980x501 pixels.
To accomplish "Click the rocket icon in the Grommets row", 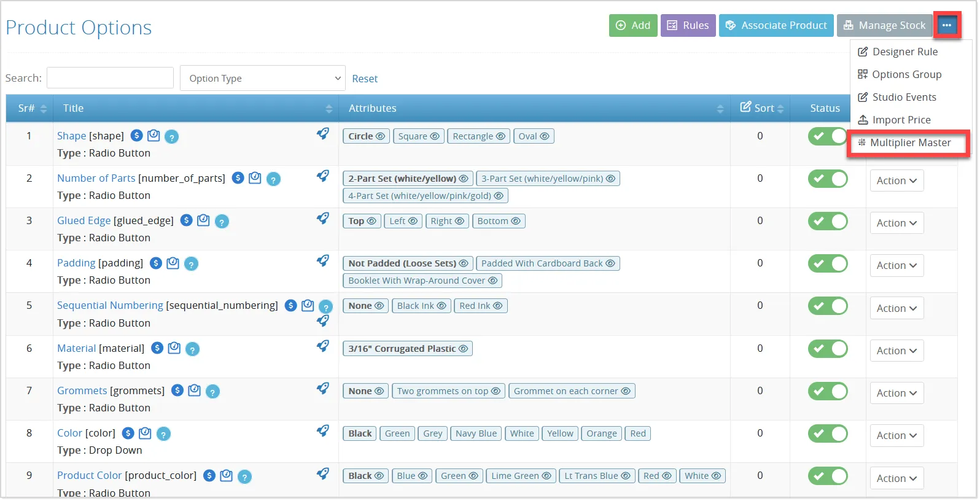I will click(x=323, y=388).
